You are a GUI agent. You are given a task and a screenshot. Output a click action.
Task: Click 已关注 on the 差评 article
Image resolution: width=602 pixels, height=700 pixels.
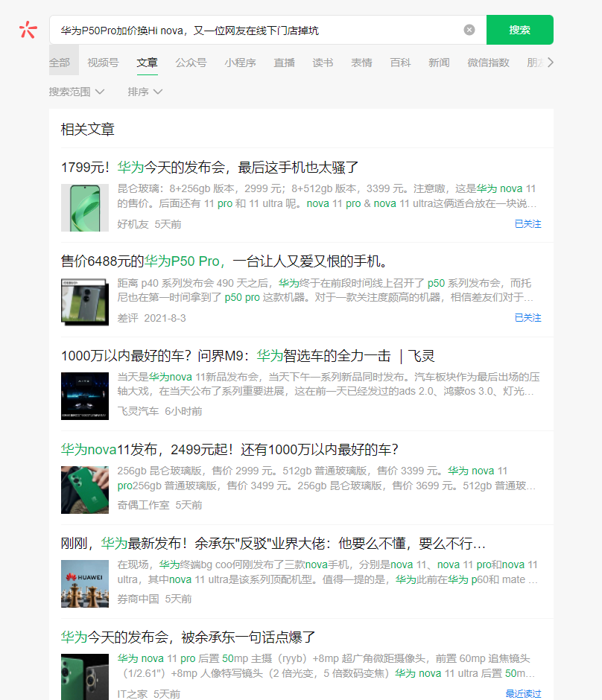click(527, 318)
